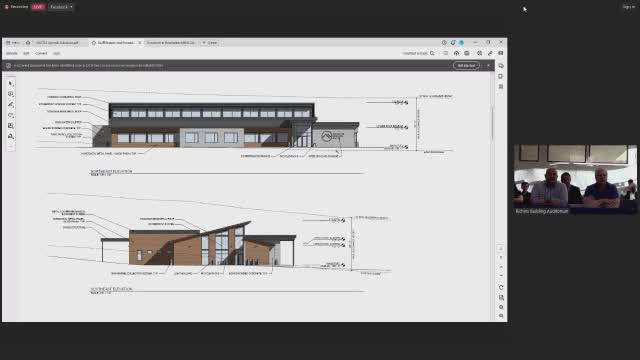The height and width of the screenshot is (360, 640).
Task: Open the All tools menu
Action: [x=12, y=53]
